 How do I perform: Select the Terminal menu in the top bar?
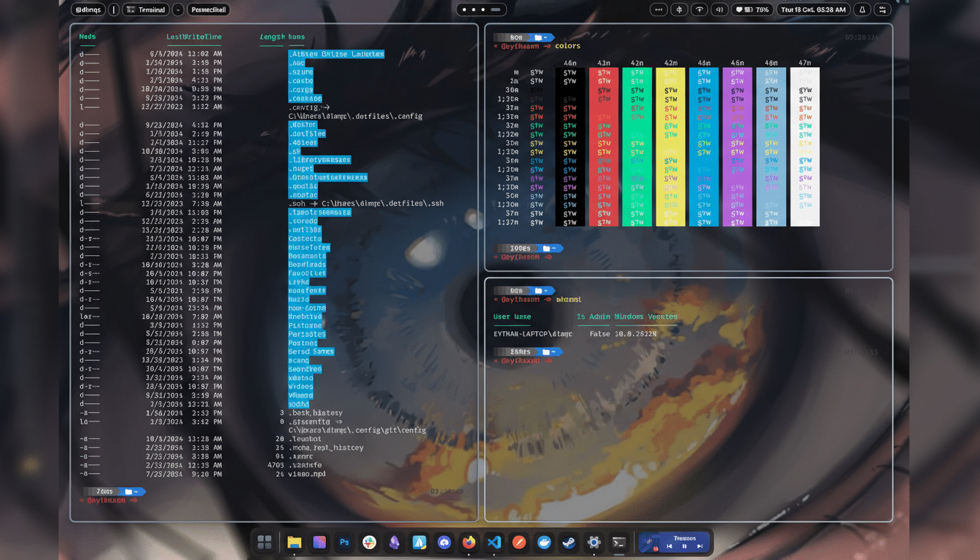[x=145, y=9]
